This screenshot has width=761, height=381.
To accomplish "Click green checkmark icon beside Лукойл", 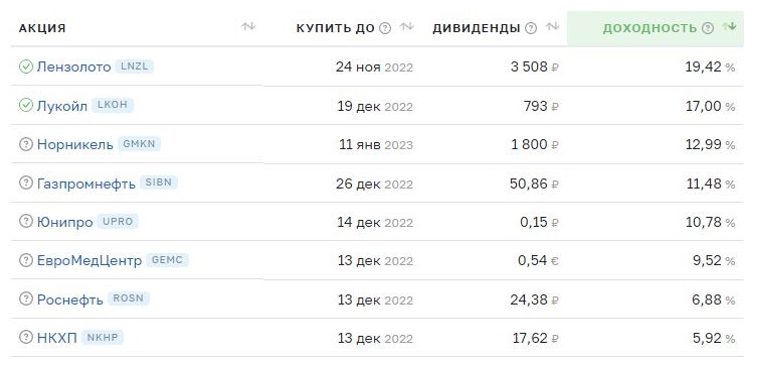I will (26, 105).
